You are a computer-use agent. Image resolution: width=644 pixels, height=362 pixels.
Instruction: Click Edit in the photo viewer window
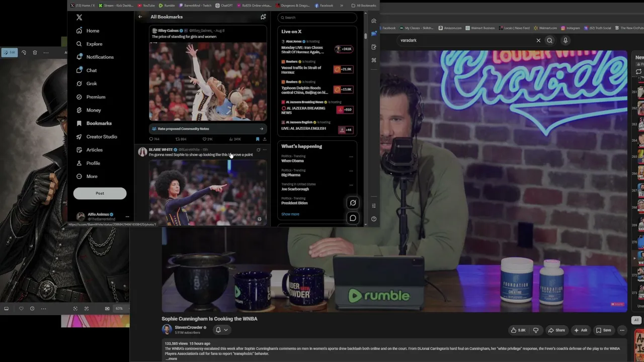point(10,52)
